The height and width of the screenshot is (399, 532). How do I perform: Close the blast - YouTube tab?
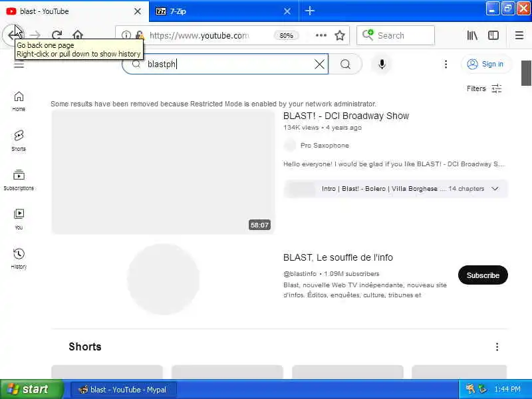(x=138, y=11)
